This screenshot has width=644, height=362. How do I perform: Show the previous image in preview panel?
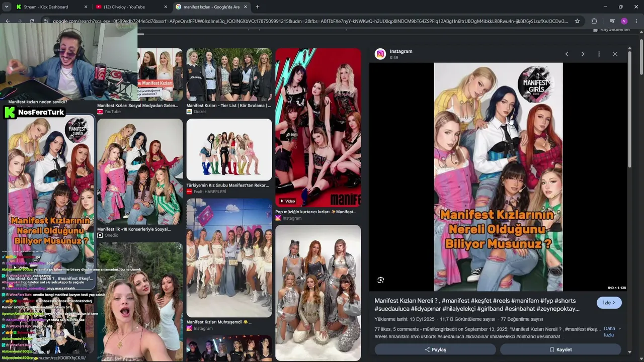567,54
